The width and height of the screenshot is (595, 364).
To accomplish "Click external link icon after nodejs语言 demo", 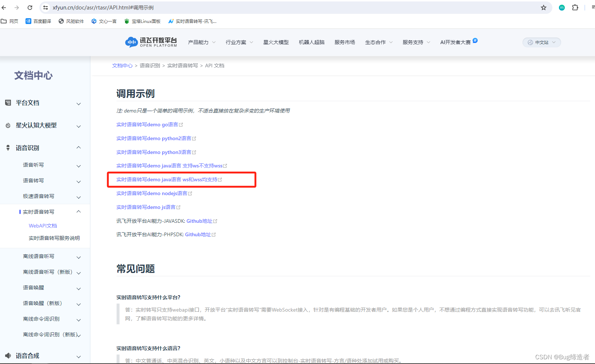I will (x=190, y=194).
